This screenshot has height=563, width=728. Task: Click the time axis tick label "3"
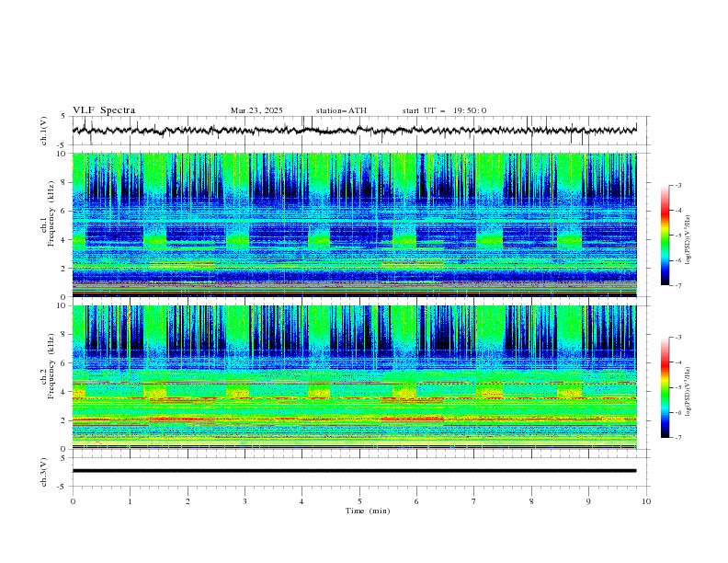[x=245, y=501]
